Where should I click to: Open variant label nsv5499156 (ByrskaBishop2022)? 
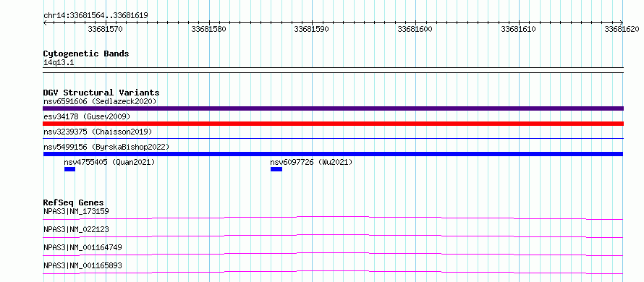[106, 147]
